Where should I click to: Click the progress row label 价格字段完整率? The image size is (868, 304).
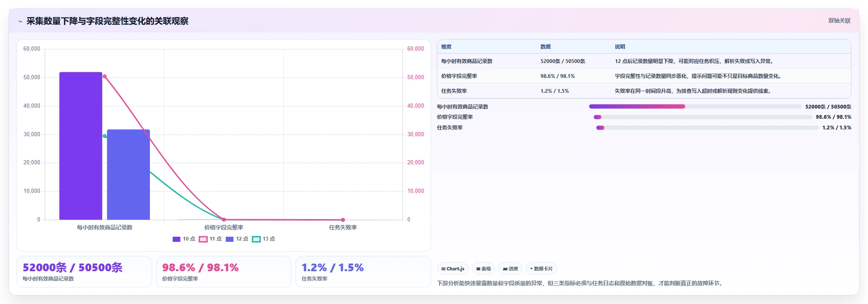pos(455,117)
